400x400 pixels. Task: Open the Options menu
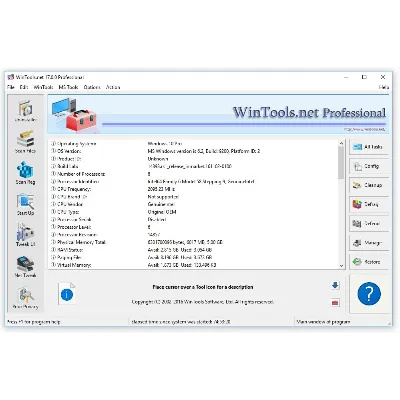pos(92,87)
